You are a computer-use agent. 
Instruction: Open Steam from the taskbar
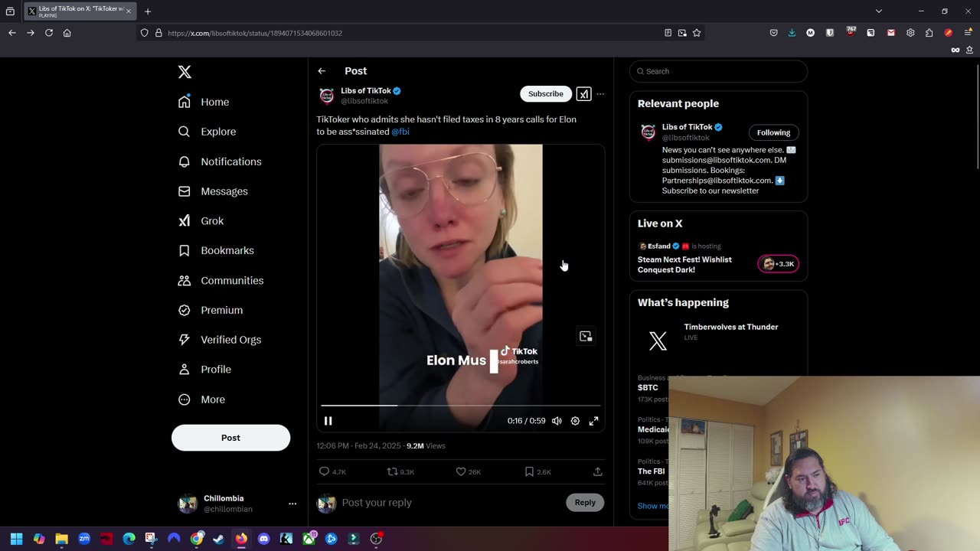tap(219, 539)
